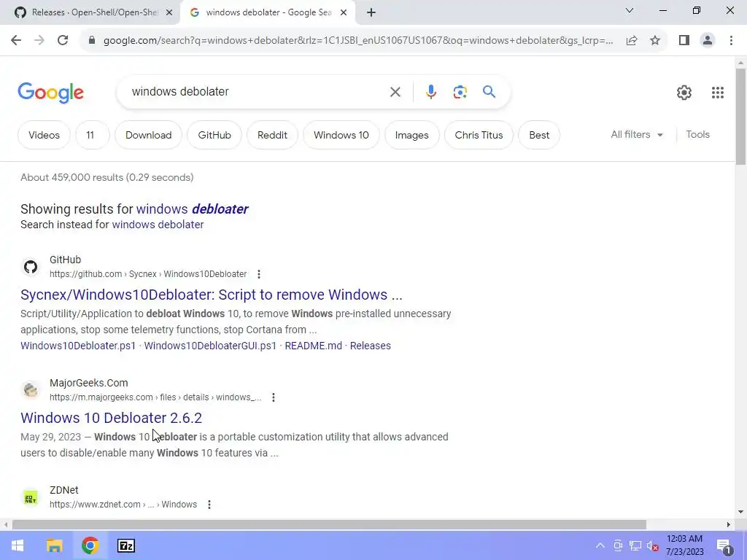Select the Chris Titus filter chip
The height and width of the screenshot is (560, 747).
click(x=479, y=135)
